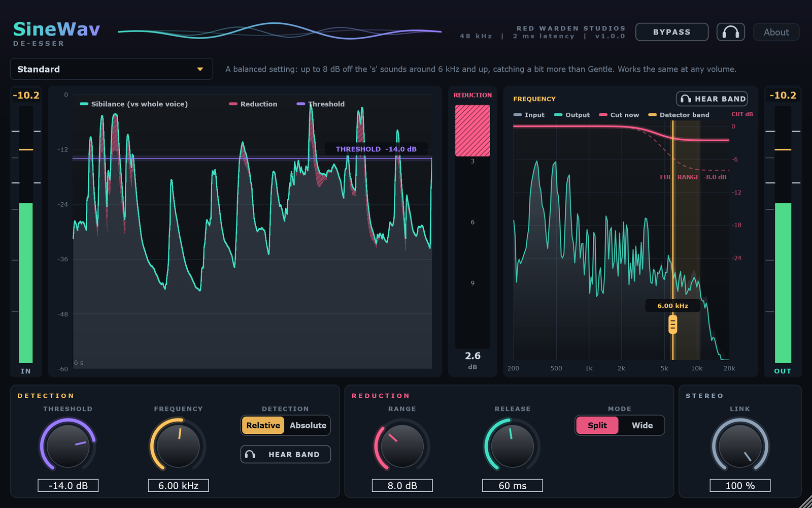Click the 6.00 kHz frequency value field
The image size is (812, 508).
[x=178, y=486]
